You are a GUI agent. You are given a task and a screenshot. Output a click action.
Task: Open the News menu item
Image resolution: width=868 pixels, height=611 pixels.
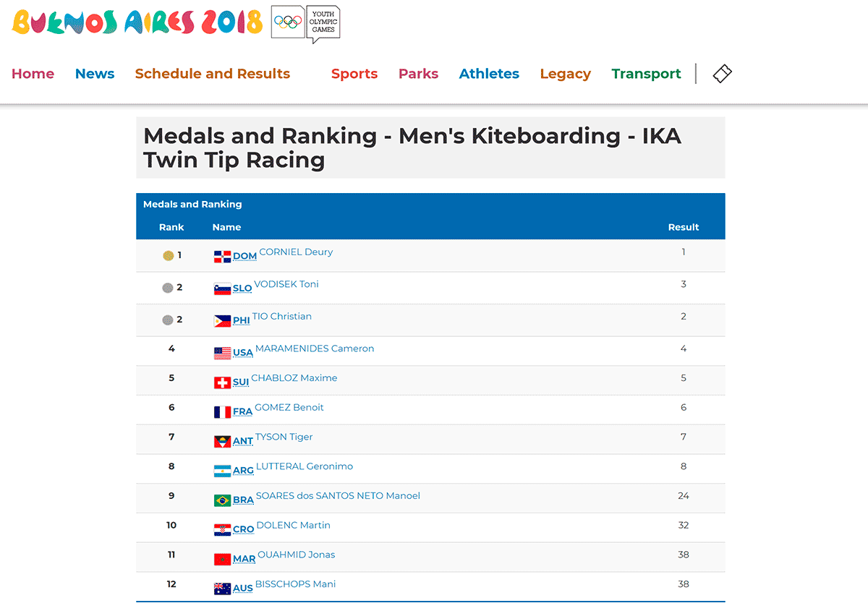95,74
